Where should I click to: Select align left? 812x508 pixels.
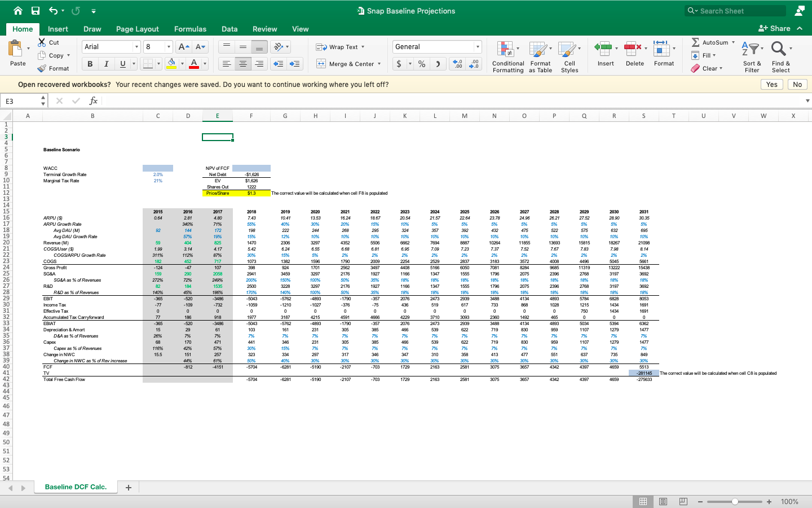click(x=227, y=64)
